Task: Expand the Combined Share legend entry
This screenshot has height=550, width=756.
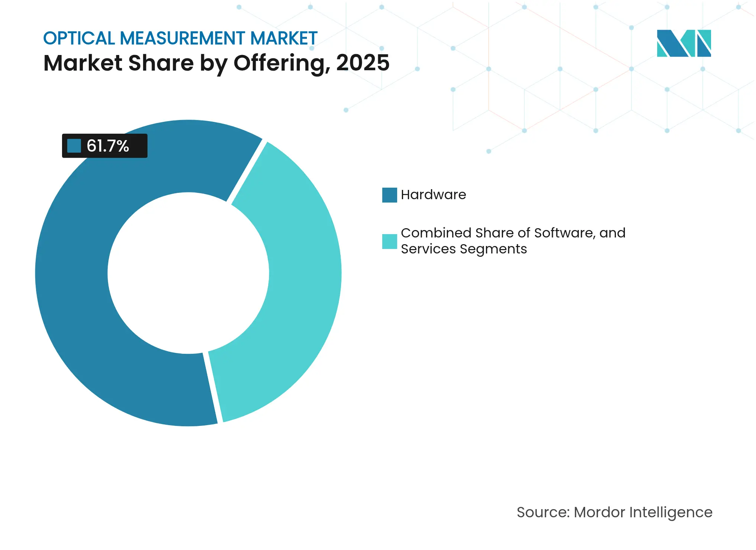Action: click(513, 241)
